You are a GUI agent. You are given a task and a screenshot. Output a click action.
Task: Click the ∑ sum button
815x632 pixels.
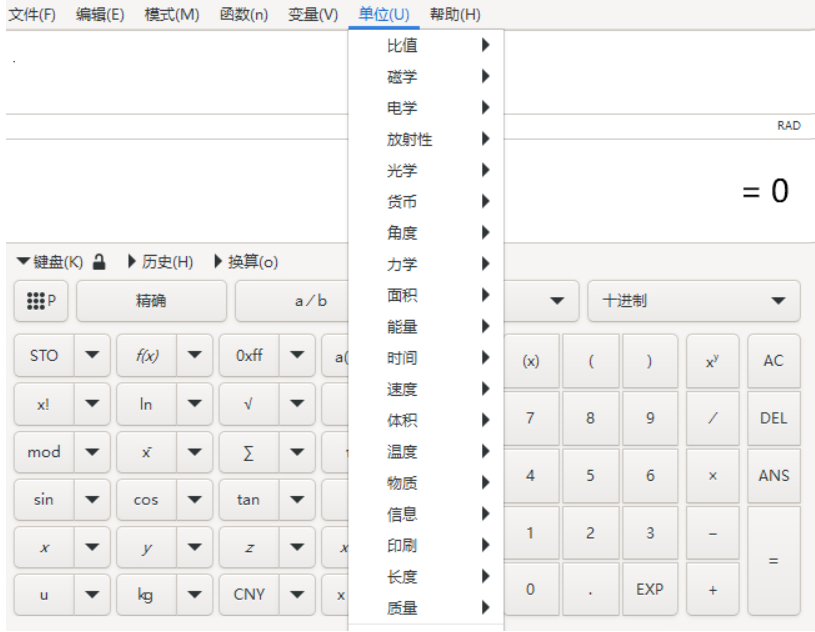(249, 452)
